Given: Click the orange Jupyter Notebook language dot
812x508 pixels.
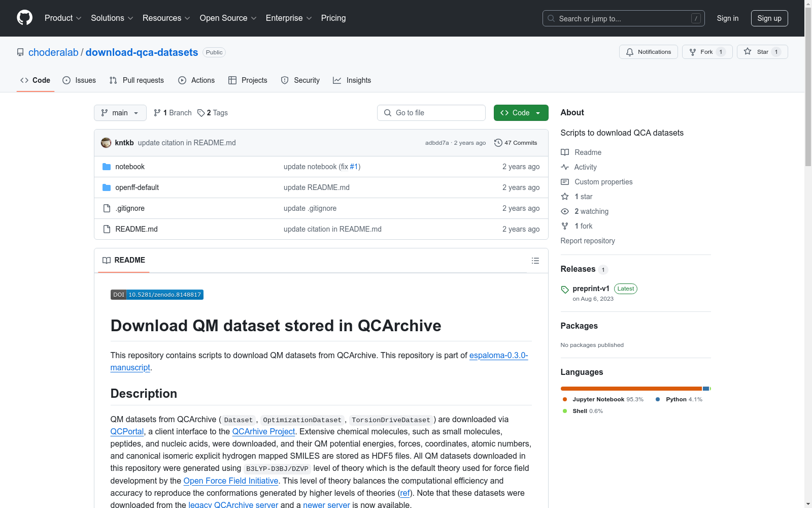Looking at the screenshot, I should pyautogui.click(x=565, y=399).
